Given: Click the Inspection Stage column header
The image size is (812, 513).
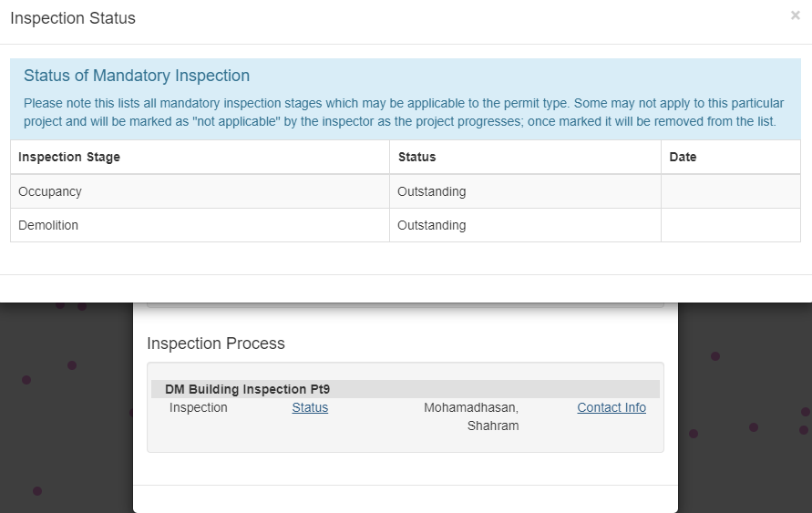Looking at the screenshot, I should point(69,157).
